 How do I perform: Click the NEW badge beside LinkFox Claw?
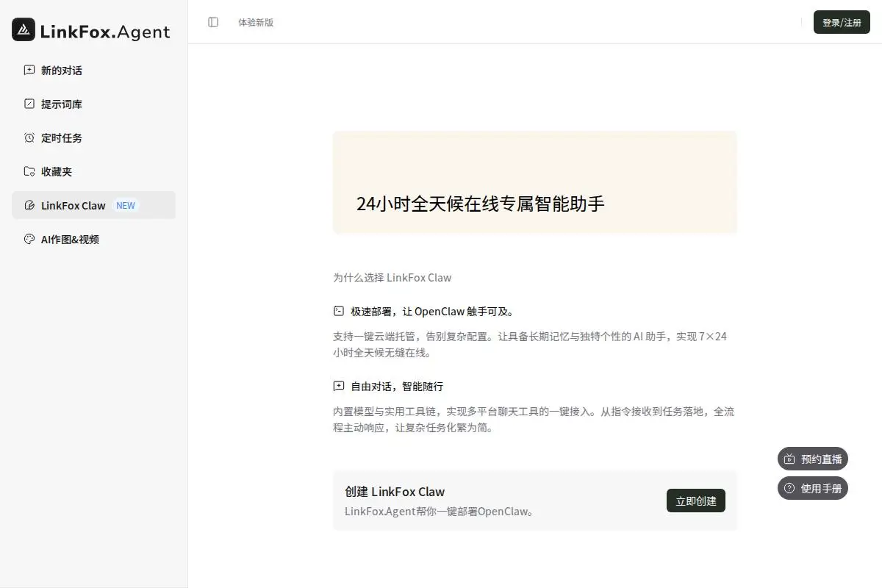pyautogui.click(x=126, y=206)
